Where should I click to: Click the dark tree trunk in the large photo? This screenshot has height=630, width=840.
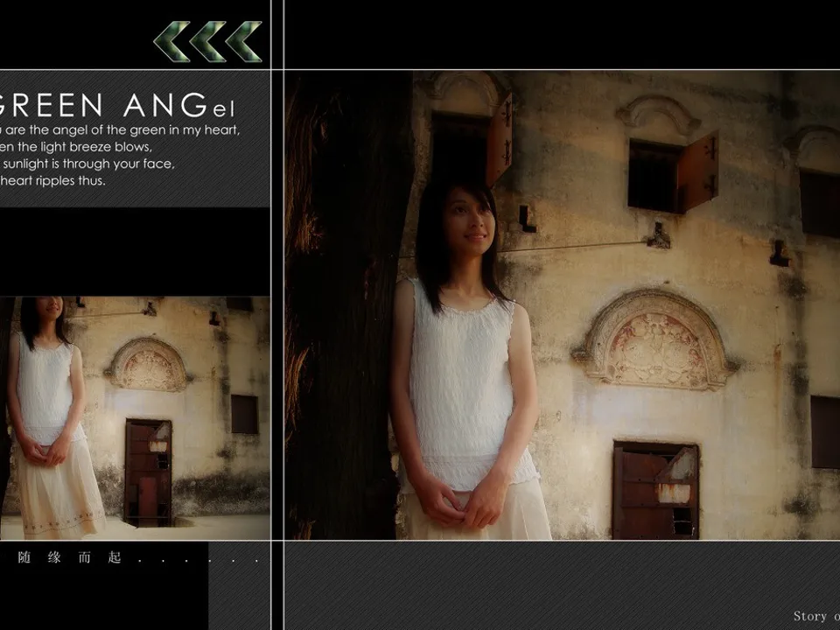coord(346,306)
